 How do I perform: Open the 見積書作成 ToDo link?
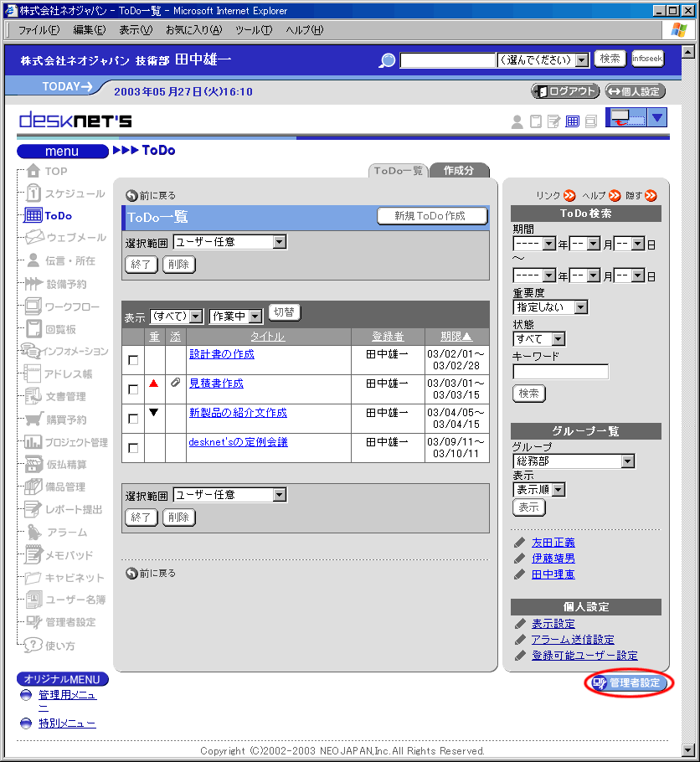(x=216, y=384)
